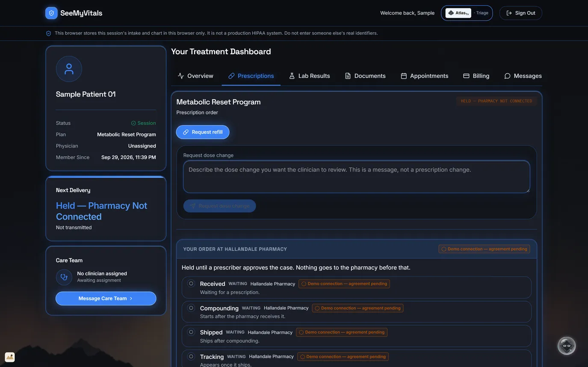Select the Tracking step status circle

tap(191, 356)
